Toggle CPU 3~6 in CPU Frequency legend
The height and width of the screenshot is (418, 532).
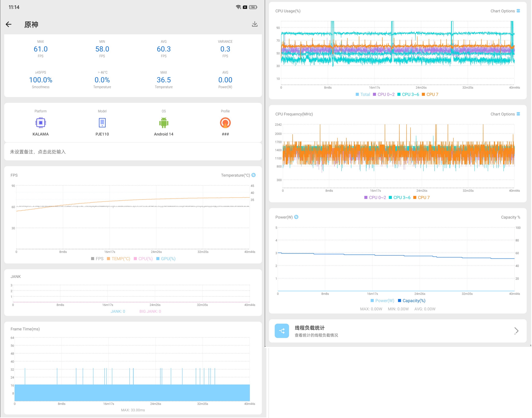(399, 197)
